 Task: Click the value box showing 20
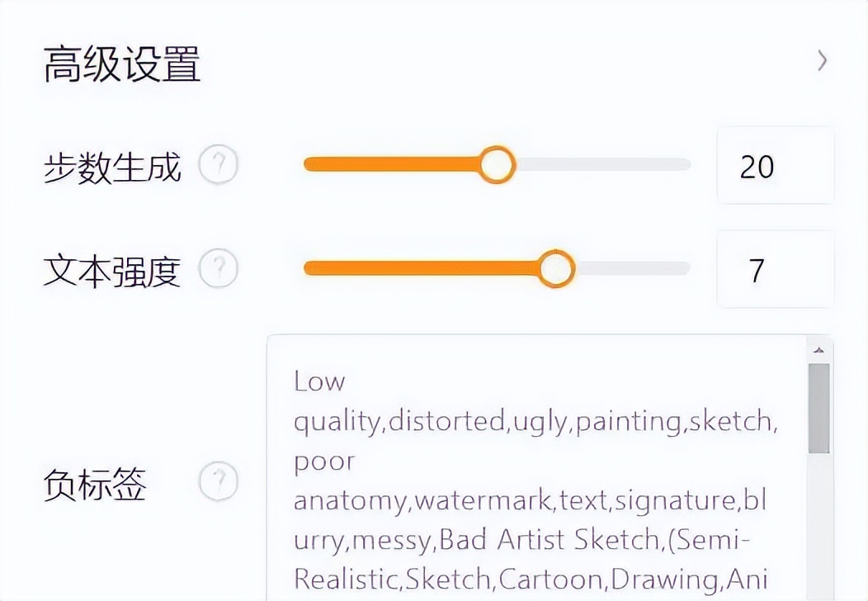[775, 167]
